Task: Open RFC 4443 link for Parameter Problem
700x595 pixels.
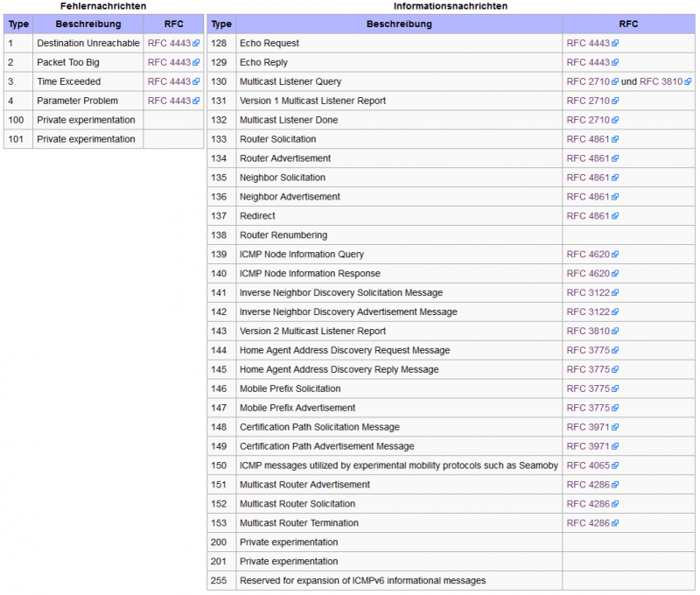Action: pyautogui.click(x=173, y=101)
